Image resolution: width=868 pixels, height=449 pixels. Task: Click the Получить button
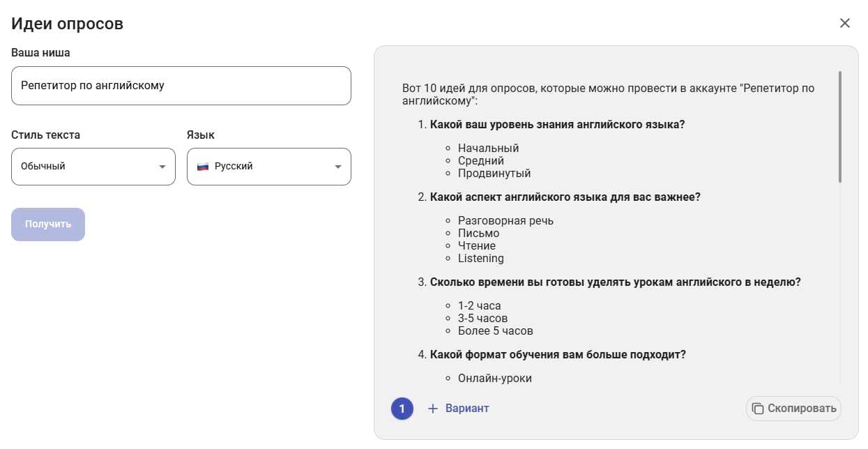click(x=48, y=224)
